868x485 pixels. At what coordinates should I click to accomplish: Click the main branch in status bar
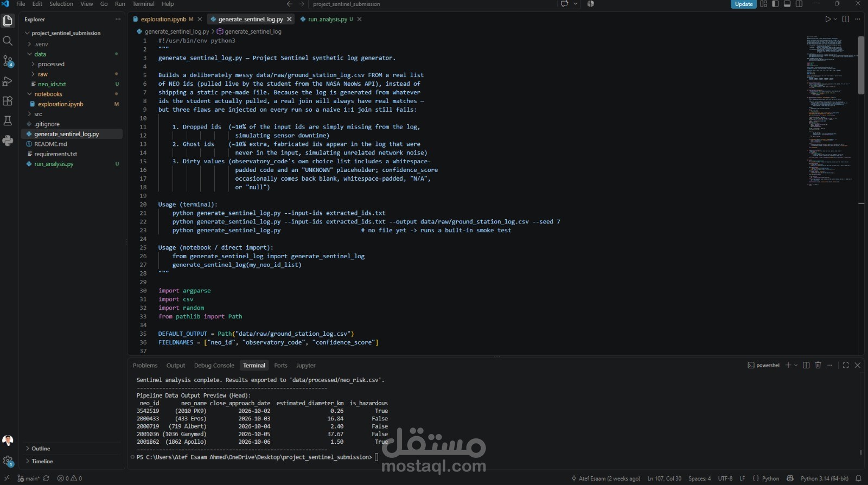[x=29, y=478]
